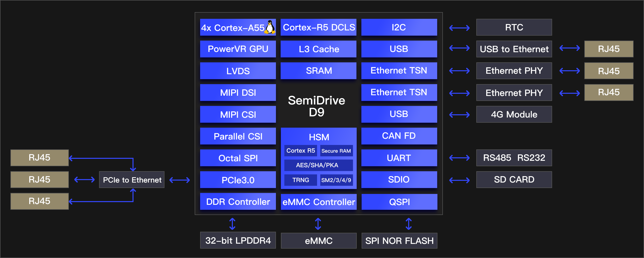Click the arrow between PCIe to Ethernet and PCIe3.0
This screenshot has height=258, width=644.
click(180, 180)
